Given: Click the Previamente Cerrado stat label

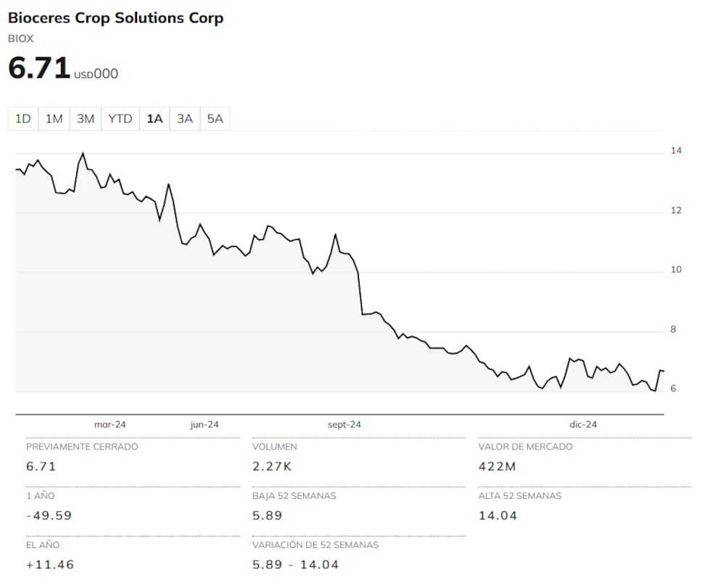Looking at the screenshot, I should click(82, 447).
